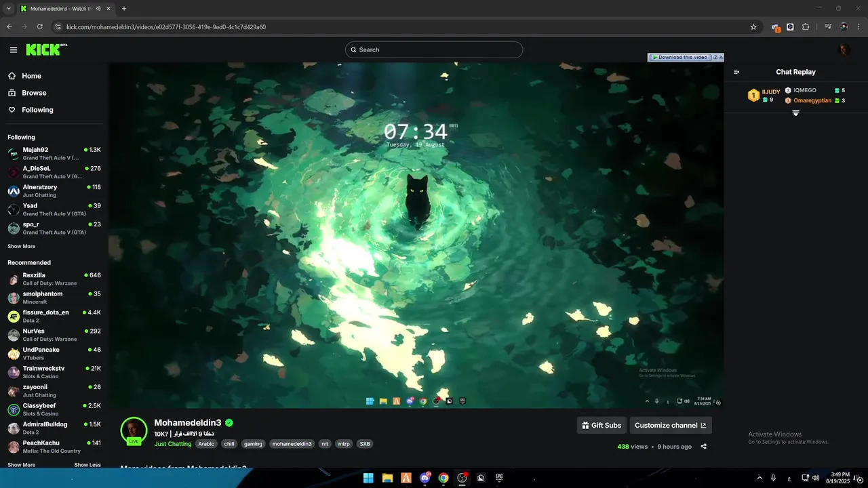868x488 pixels.
Task: Reload the page
Action: [x=40, y=27]
